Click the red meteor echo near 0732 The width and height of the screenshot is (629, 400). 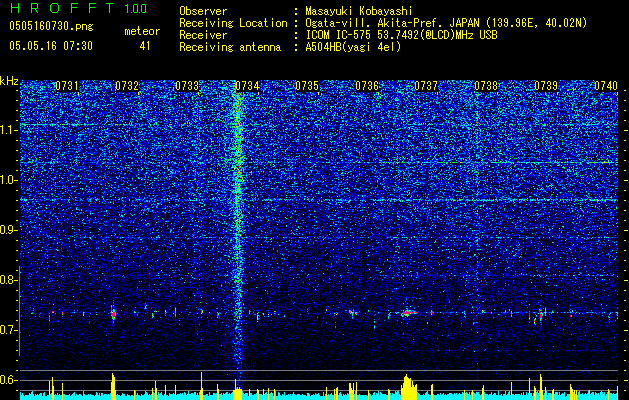113,313
